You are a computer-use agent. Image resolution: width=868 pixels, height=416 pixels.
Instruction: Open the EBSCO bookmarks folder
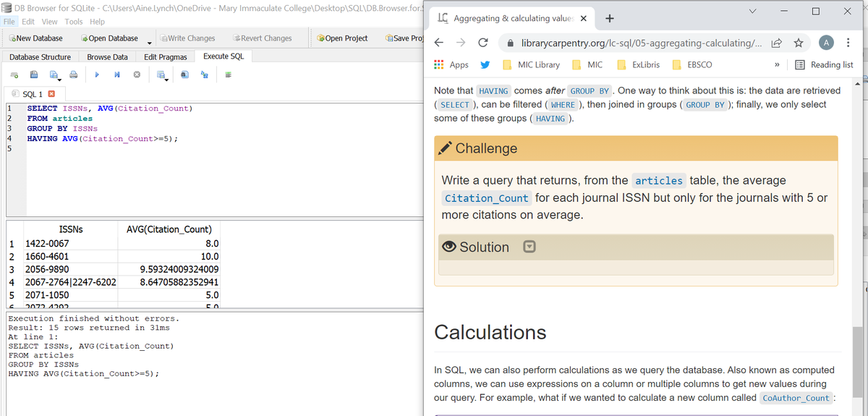point(692,64)
